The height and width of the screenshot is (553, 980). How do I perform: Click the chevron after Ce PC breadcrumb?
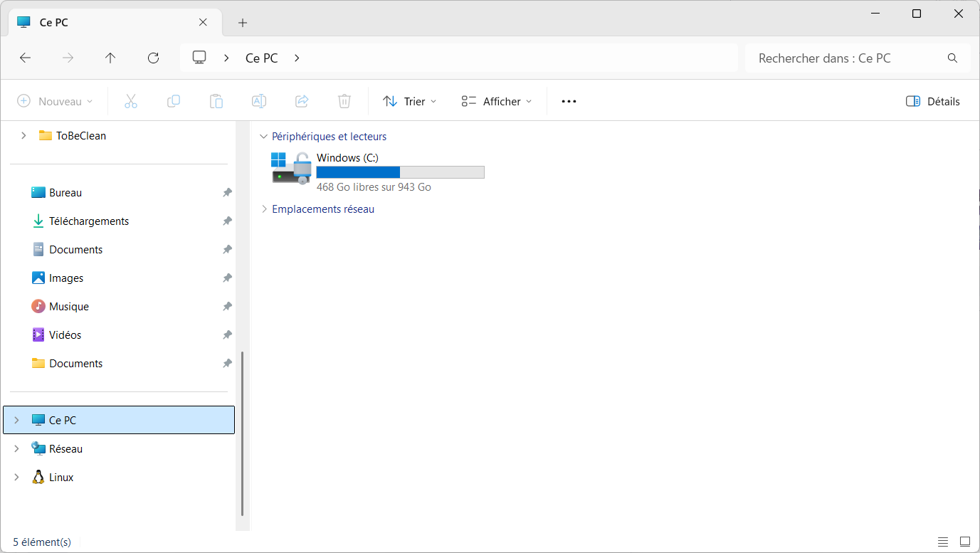[297, 58]
